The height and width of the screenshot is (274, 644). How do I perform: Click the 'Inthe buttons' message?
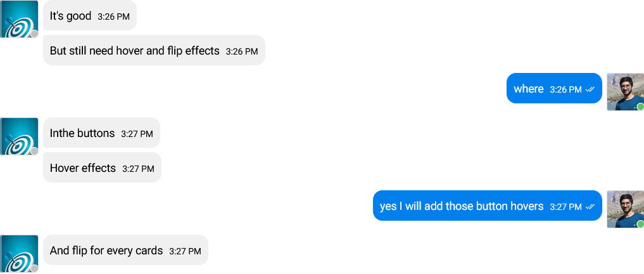[101, 133]
